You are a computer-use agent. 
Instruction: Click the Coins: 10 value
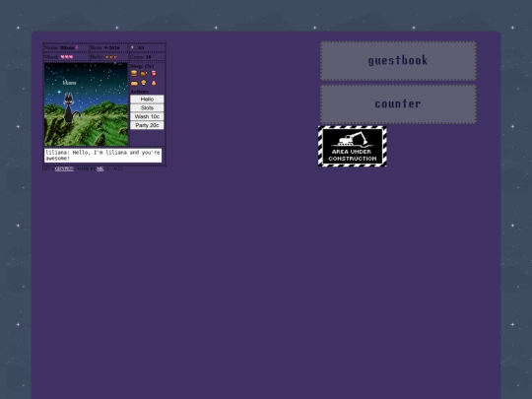click(148, 57)
